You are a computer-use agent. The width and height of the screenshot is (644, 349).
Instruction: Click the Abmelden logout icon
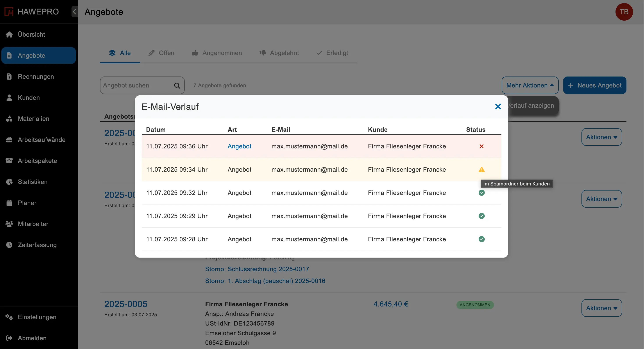[9, 338]
